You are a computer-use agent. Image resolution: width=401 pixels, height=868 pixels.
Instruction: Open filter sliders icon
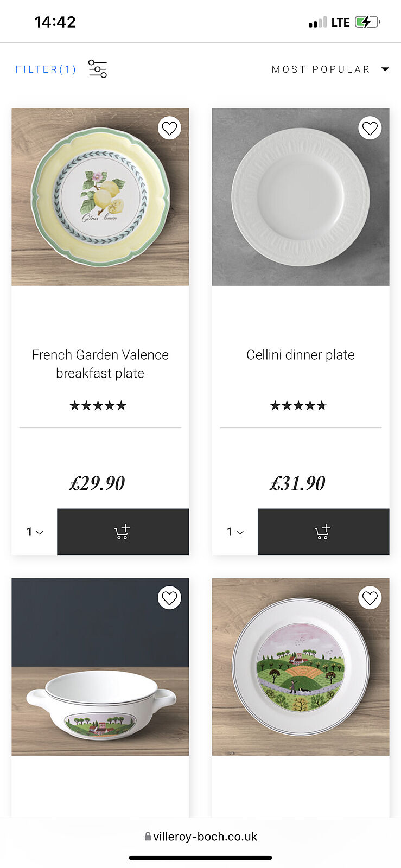tap(98, 69)
